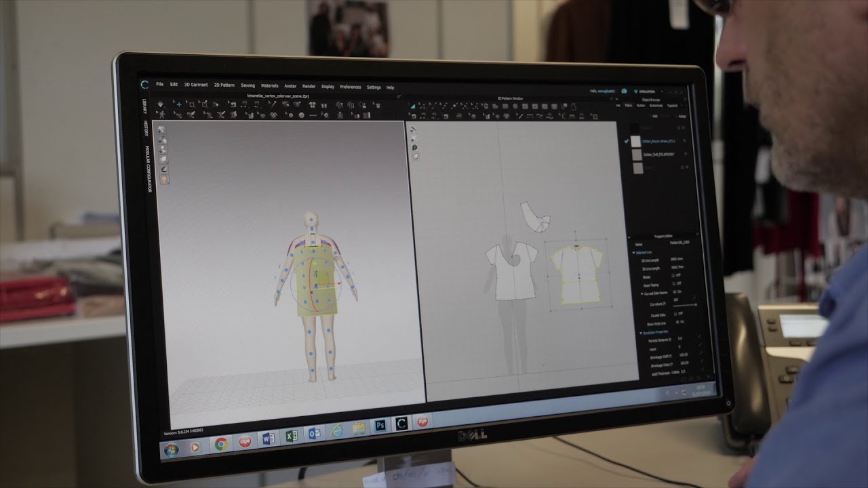
Task: Toggle the Double Side checkbox
Action: (x=675, y=314)
